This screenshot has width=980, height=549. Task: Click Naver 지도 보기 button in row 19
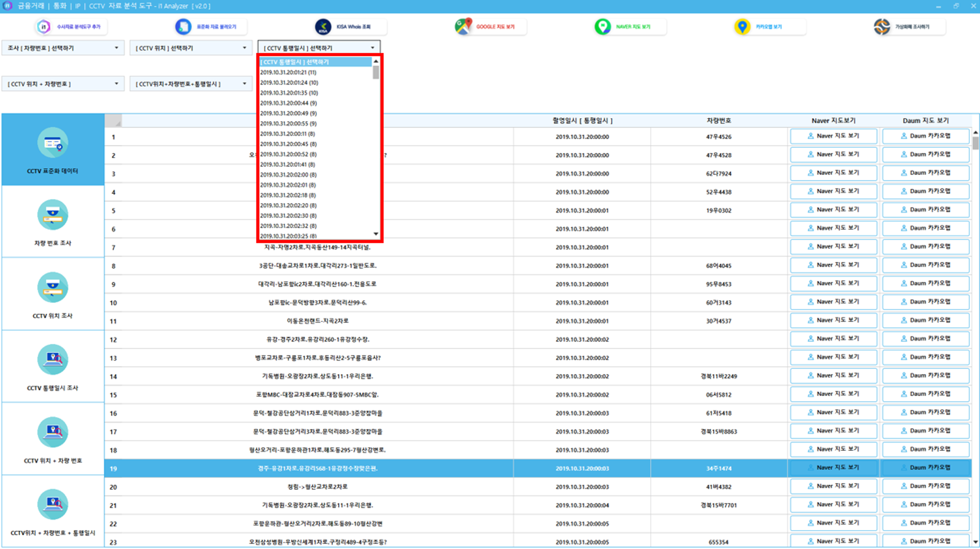pos(833,468)
